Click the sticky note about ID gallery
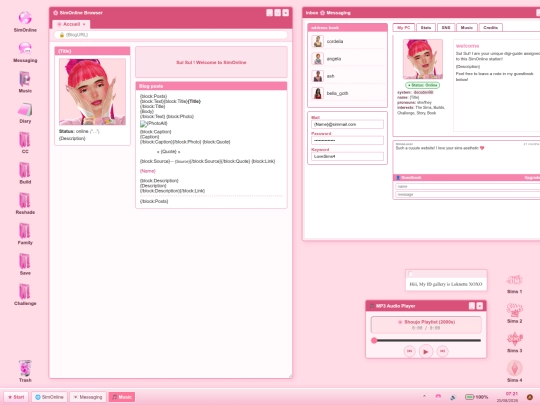Image resolution: width=540 pixels, height=405 pixels. [446, 280]
